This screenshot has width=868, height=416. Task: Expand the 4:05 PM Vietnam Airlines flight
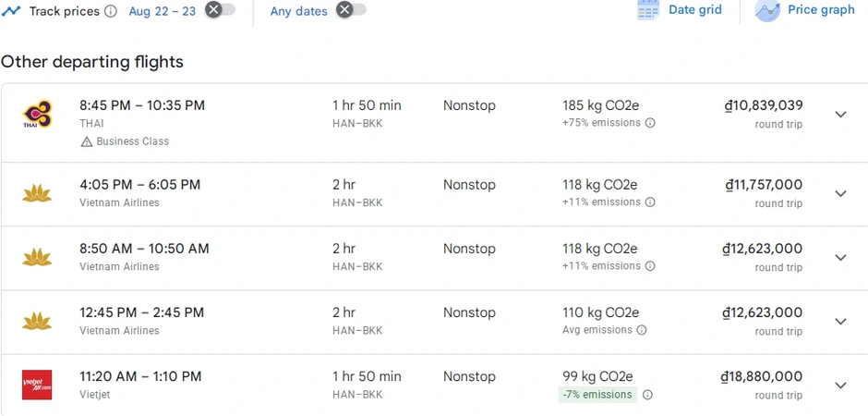841,194
